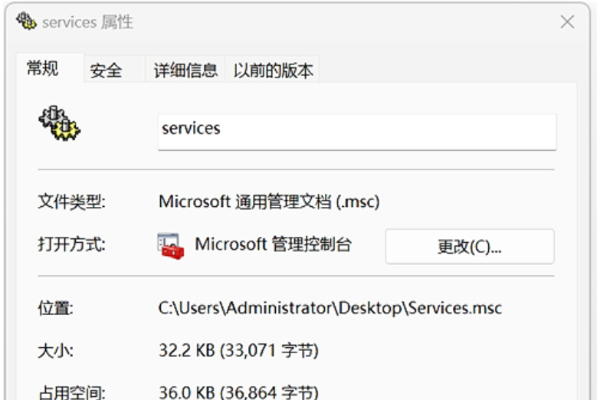Image resolution: width=600 pixels, height=400 pixels.
Task: Close the services 属性 dialog
Action: tap(567, 22)
